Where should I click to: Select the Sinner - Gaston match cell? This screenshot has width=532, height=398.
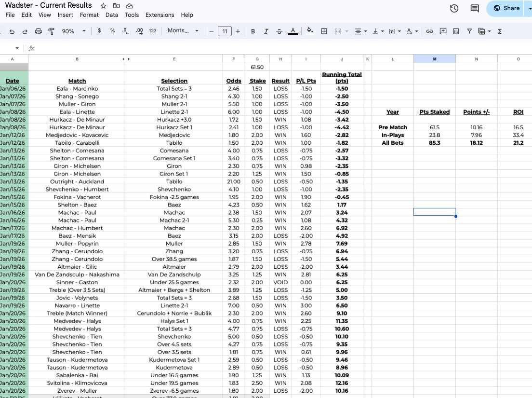77,282
